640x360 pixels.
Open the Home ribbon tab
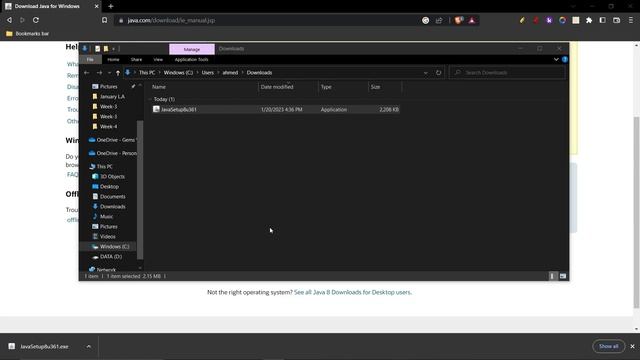coord(113,60)
